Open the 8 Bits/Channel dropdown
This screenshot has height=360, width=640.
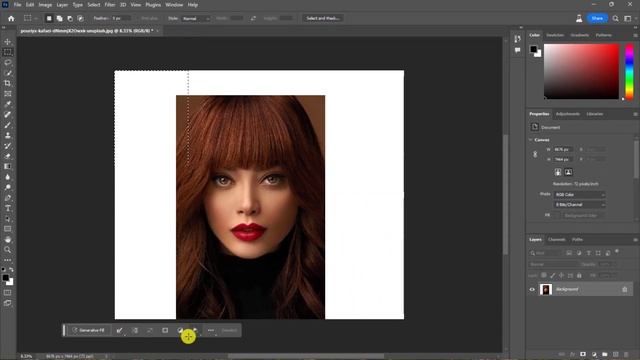[579, 204]
